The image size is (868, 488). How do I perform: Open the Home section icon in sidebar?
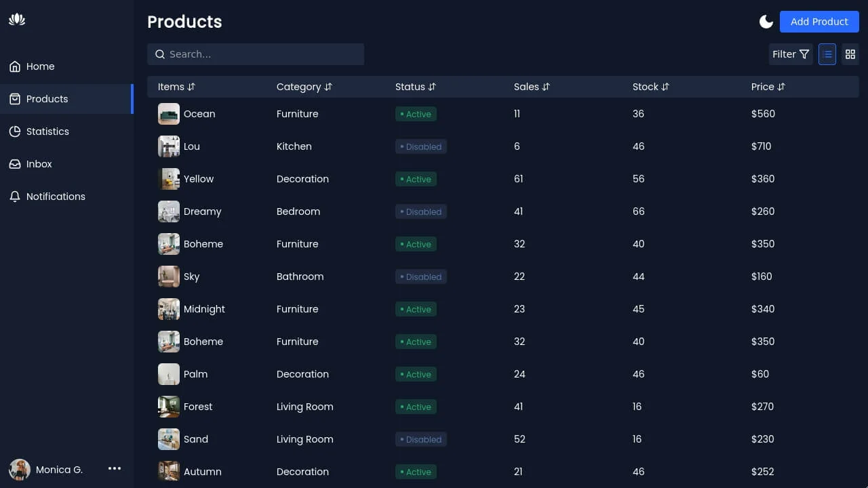tap(14, 66)
